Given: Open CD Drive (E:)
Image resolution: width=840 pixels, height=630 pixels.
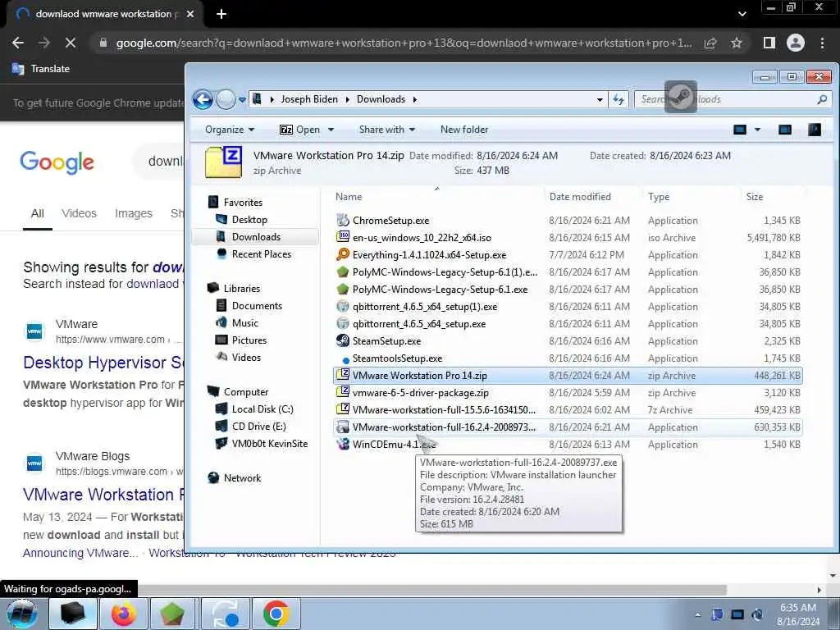Looking at the screenshot, I should (x=258, y=426).
